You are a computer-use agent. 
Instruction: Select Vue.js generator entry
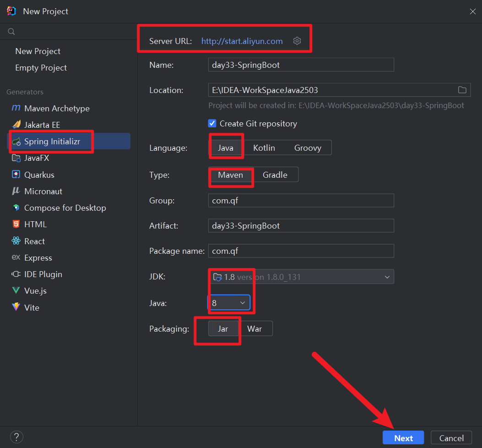coord(35,291)
